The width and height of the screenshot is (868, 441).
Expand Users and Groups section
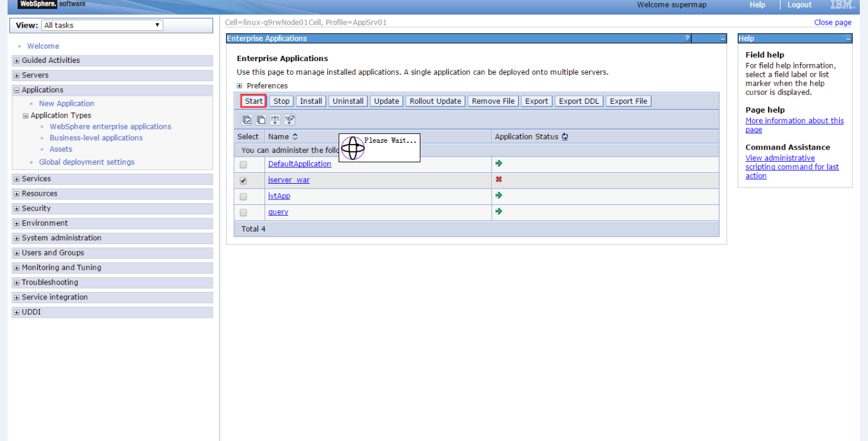[x=17, y=253]
